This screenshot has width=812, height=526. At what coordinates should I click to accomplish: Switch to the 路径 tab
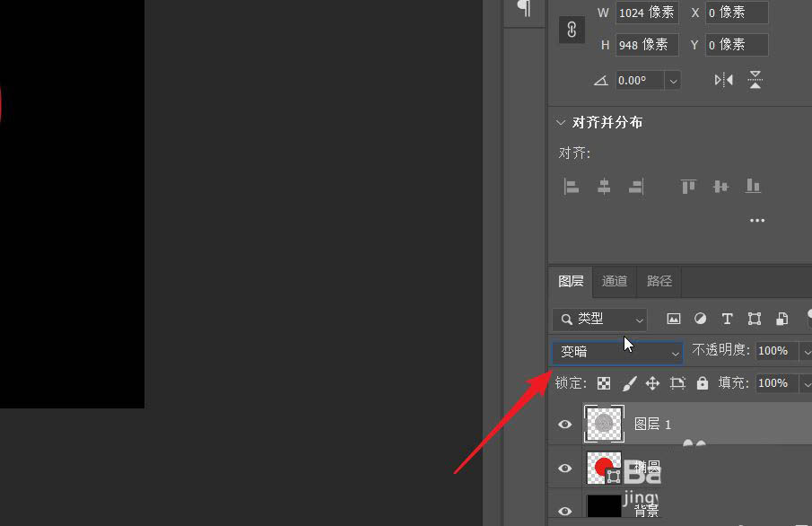click(659, 281)
